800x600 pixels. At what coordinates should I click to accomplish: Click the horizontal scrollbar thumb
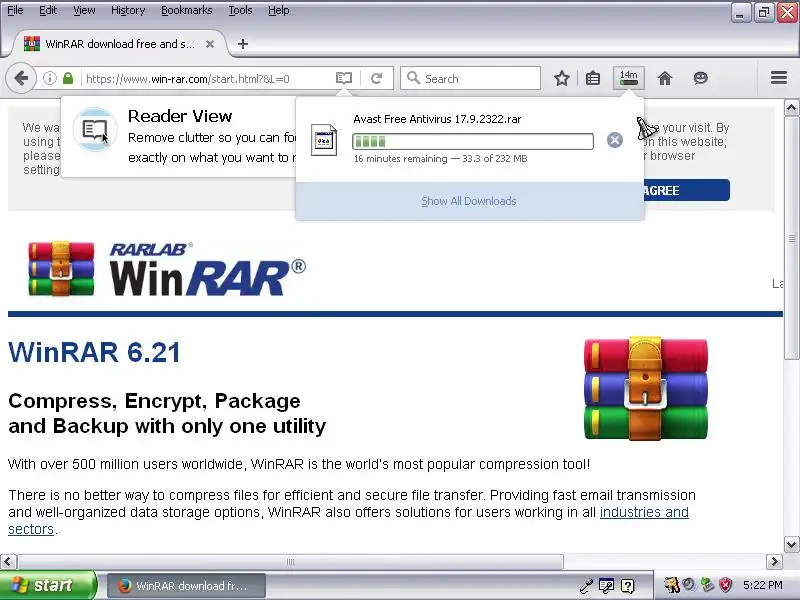pyautogui.click(x=290, y=562)
